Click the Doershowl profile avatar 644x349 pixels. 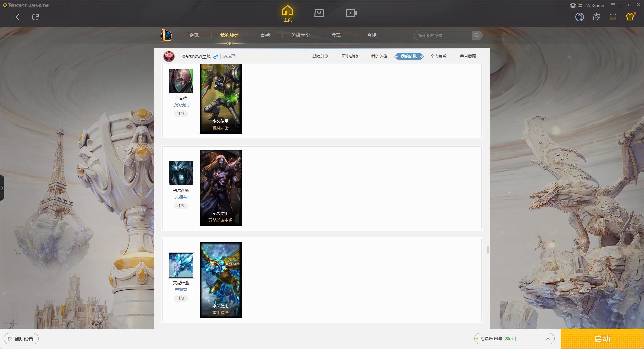[169, 56]
